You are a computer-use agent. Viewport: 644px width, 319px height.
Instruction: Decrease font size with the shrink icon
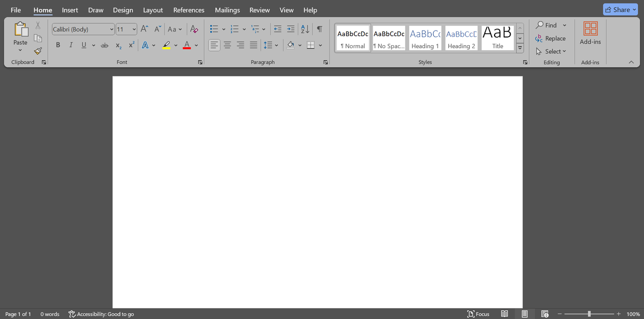tap(157, 29)
